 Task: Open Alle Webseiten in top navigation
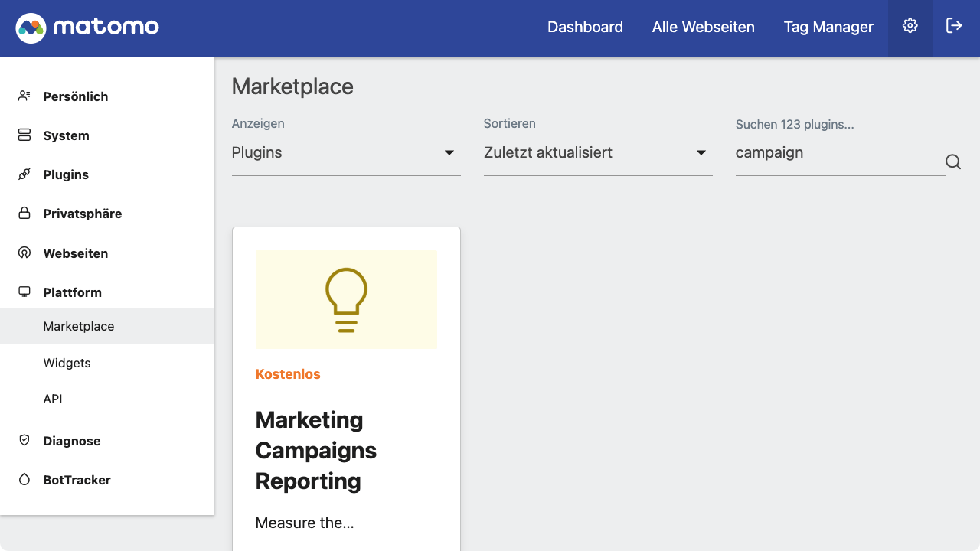click(x=704, y=27)
